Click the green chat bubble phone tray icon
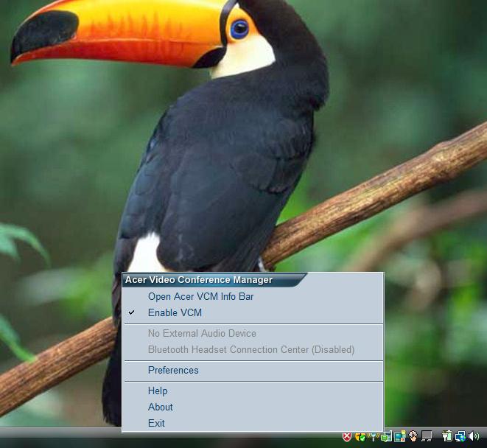 click(386, 436)
